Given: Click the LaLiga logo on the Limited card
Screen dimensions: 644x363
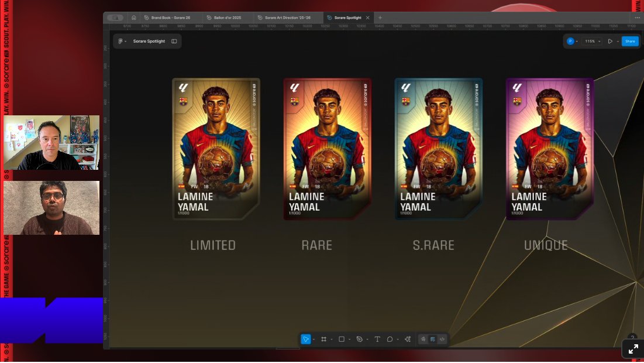Looking at the screenshot, I should [183, 88].
